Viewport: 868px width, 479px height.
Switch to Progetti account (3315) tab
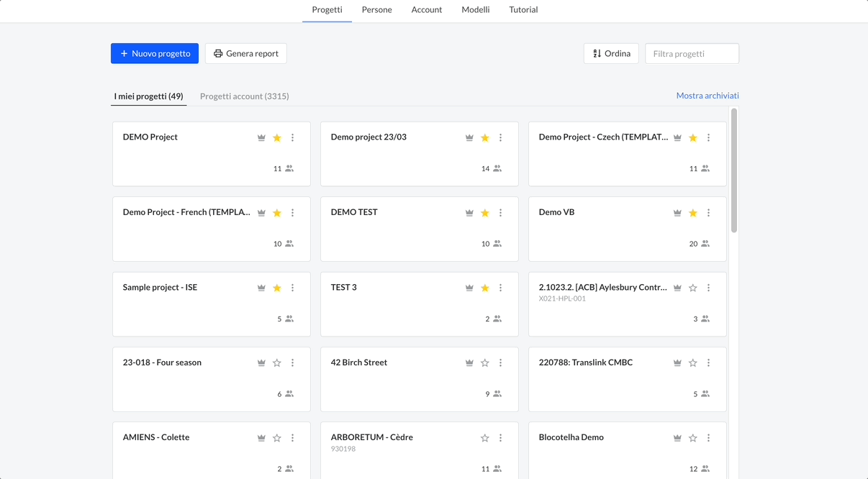[245, 96]
